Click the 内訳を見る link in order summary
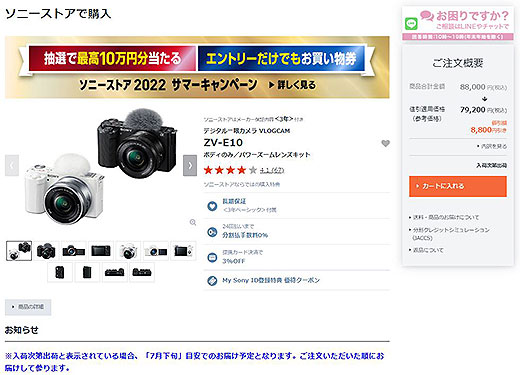The width and height of the screenshot is (520, 375). 492,146
